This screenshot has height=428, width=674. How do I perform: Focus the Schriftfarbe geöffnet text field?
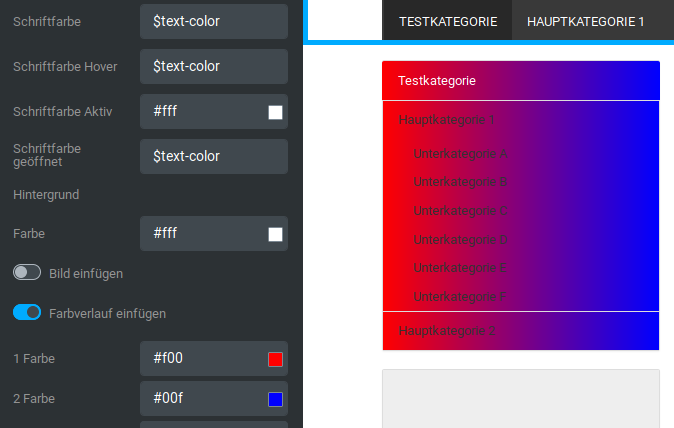tap(213, 156)
